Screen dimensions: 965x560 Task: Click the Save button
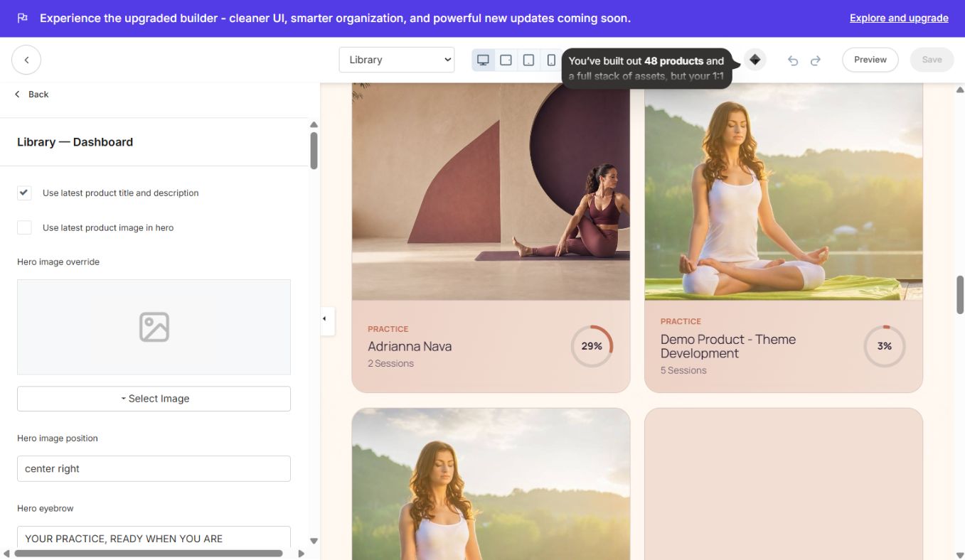point(932,60)
